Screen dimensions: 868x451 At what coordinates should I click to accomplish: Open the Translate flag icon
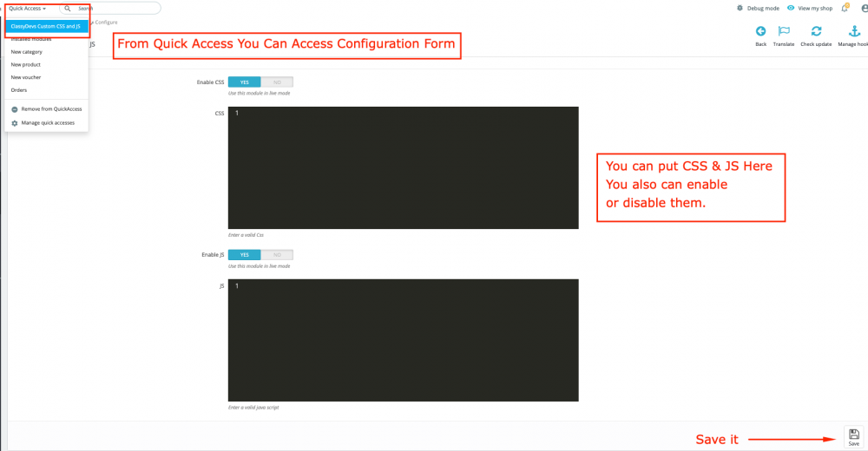[x=783, y=31]
